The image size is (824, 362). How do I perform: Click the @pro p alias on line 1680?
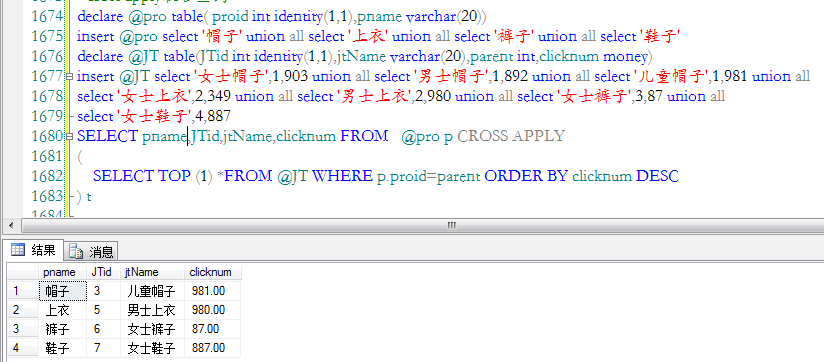point(427,137)
